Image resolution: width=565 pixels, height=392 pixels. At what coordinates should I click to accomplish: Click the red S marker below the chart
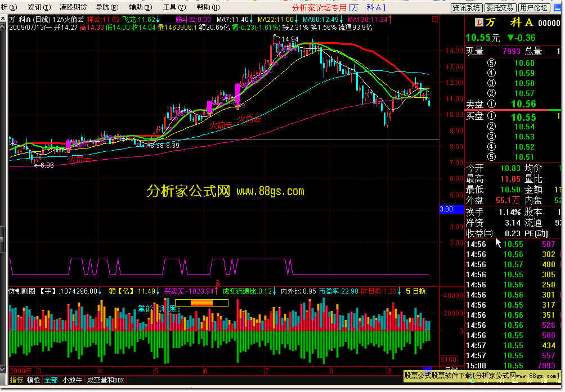(x=217, y=283)
